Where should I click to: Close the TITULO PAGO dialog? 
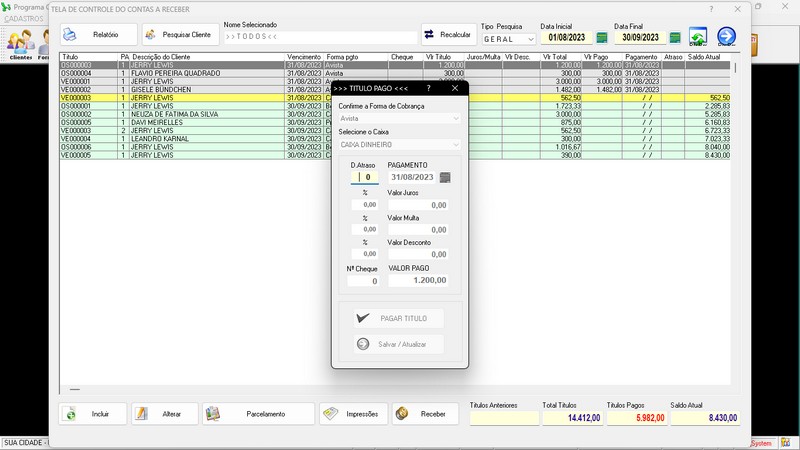(x=455, y=88)
